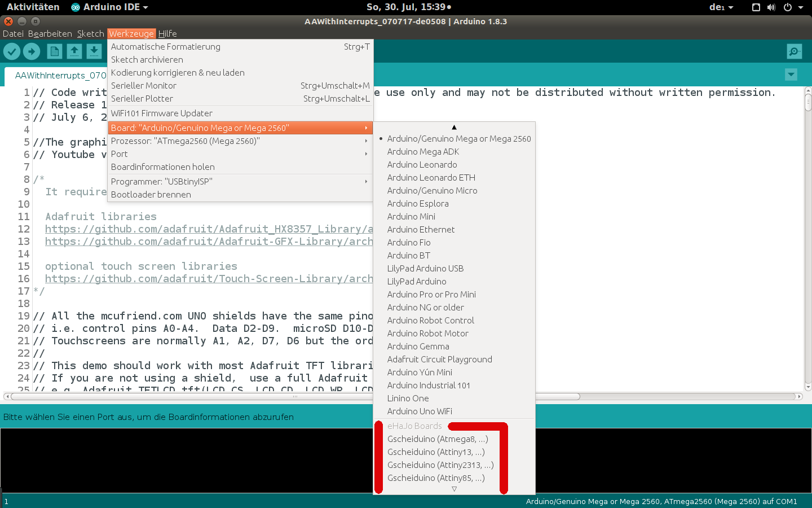Screen dimensions: 812x508
Task: Click Aktivitäten in the top bar
Action: (33, 7)
